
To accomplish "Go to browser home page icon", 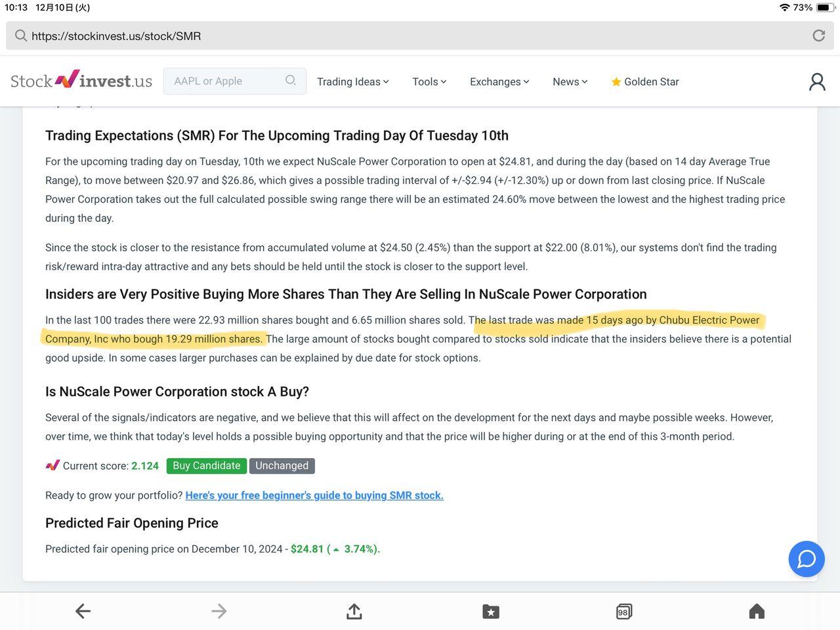I will (757, 612).
